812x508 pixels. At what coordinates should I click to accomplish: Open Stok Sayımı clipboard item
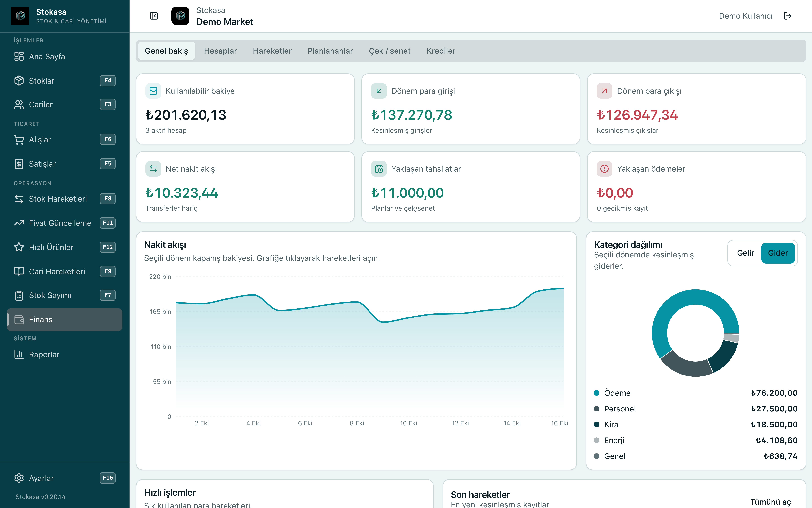point(64,295)
